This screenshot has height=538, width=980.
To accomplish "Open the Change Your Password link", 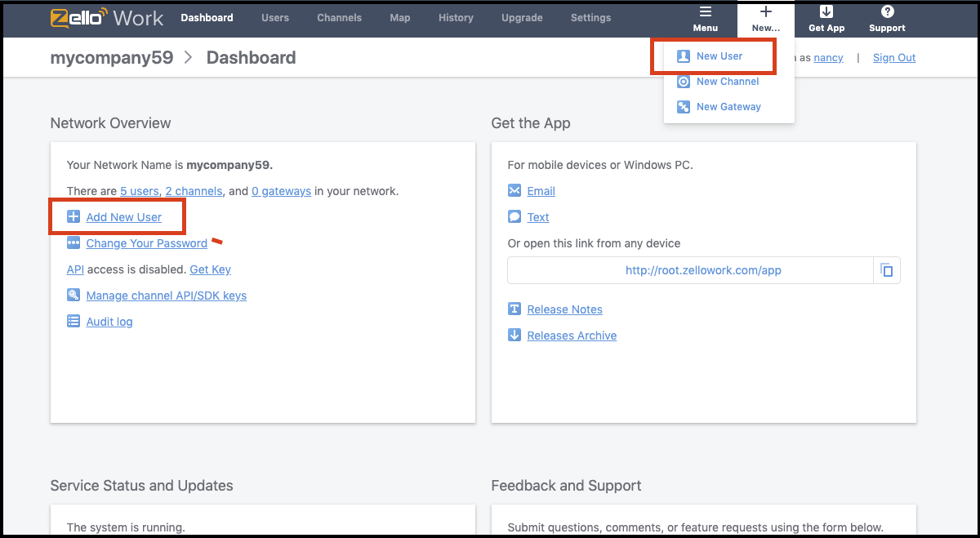I will coord(145,243).
